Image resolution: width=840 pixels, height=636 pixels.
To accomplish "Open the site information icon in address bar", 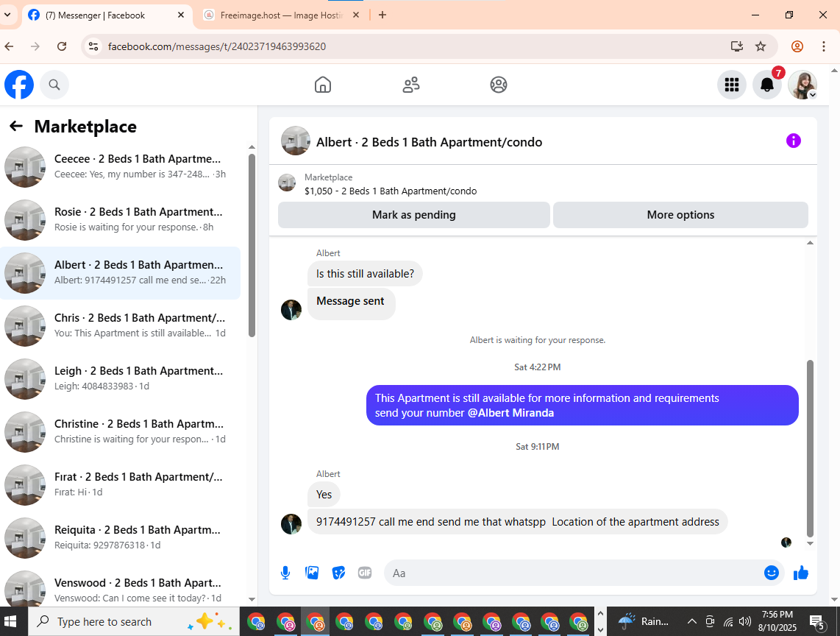I will point(93,46).
